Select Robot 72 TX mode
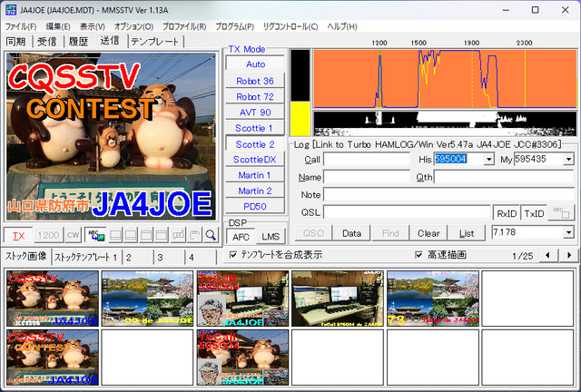 tap(255, 97)
